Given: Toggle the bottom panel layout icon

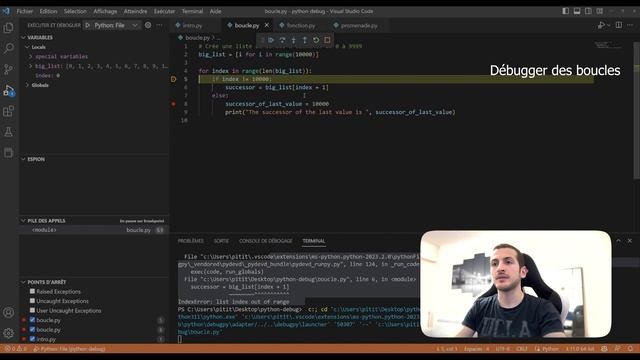Looking at the screenshot, I should (x=577, y=11).
